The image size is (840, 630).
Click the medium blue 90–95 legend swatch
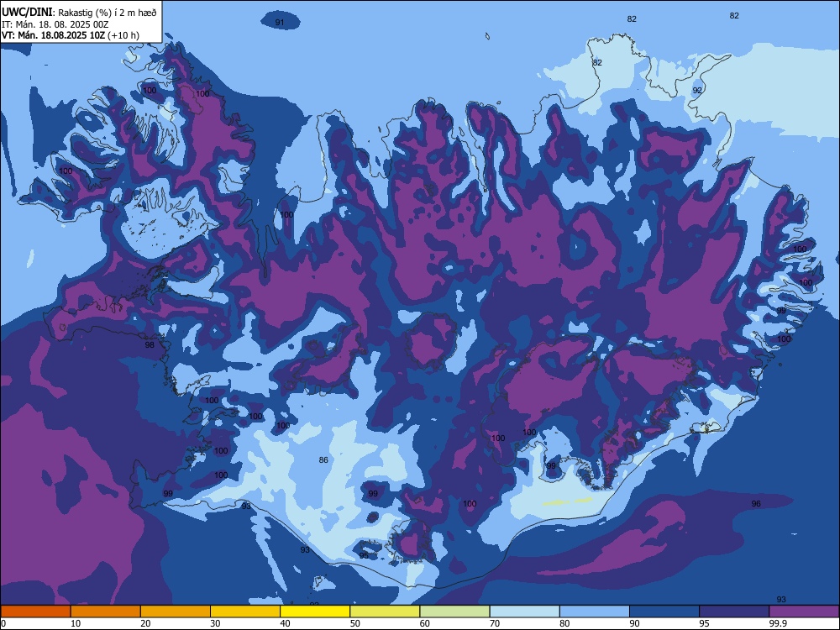(x=664, y=612)
